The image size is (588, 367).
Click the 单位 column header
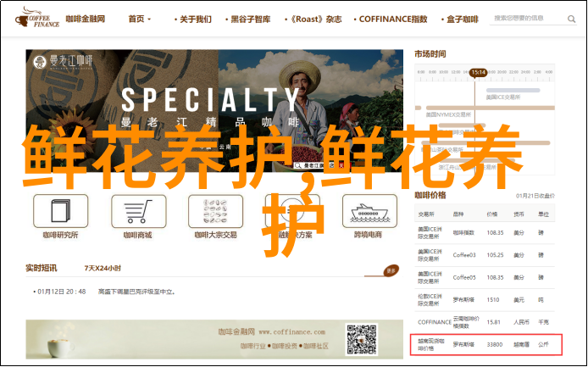coord(543,214)
